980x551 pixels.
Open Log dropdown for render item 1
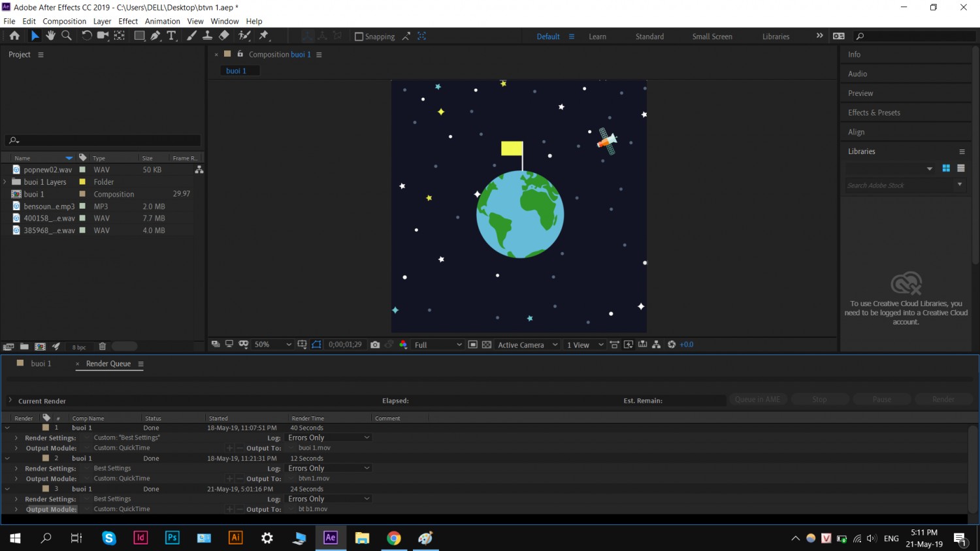pyautogui.click(x=329, y=438)
